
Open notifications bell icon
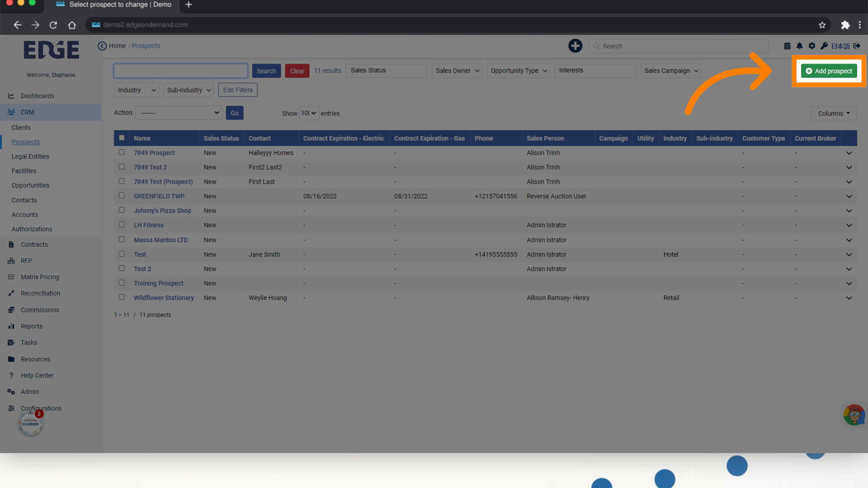coord(799,46)
